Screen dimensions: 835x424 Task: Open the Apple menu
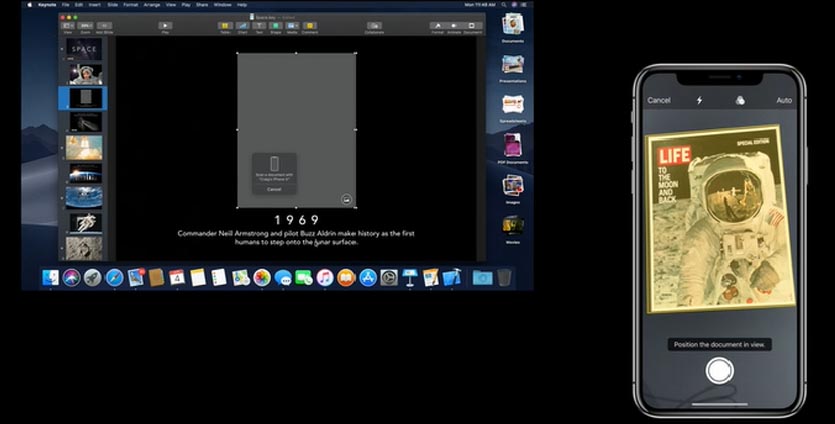tap(29, 5)
